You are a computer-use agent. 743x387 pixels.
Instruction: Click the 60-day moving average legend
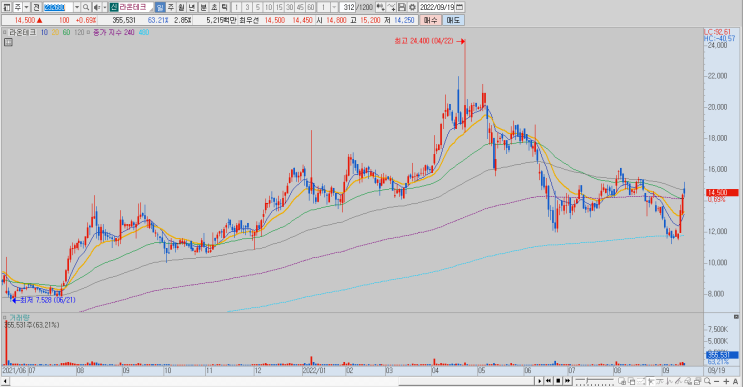pyautogui.click(x=66, y=32)
